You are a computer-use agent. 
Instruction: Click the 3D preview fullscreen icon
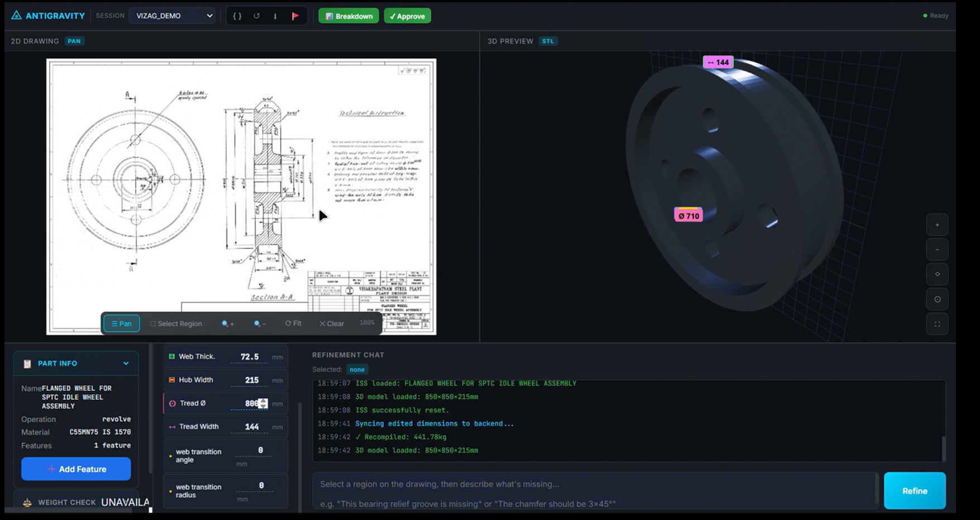click(937, 324)
